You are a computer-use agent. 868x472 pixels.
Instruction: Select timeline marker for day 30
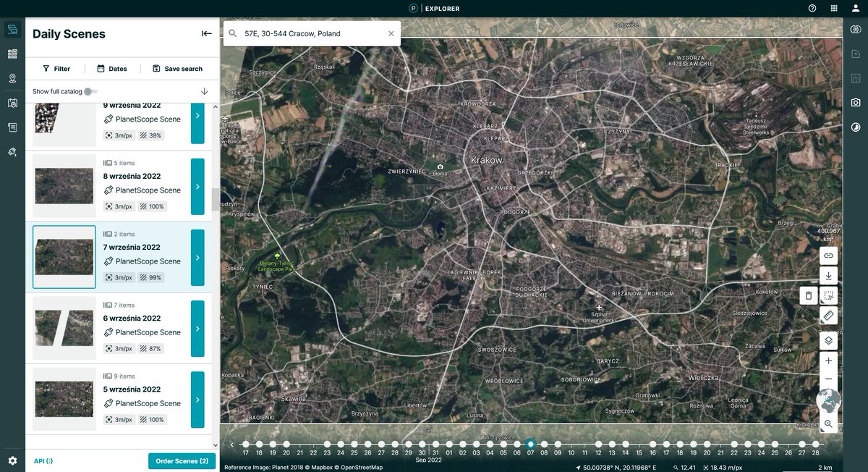tap(422, 444)
